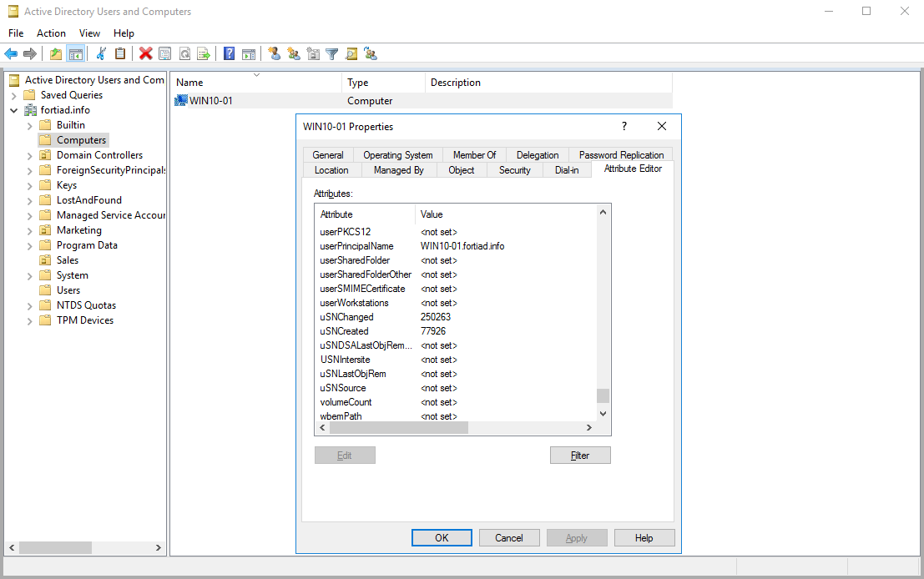Screen dimensions: 924x579
Task: Find objects in Active Directory via toolbar
Action: [351, 53]
